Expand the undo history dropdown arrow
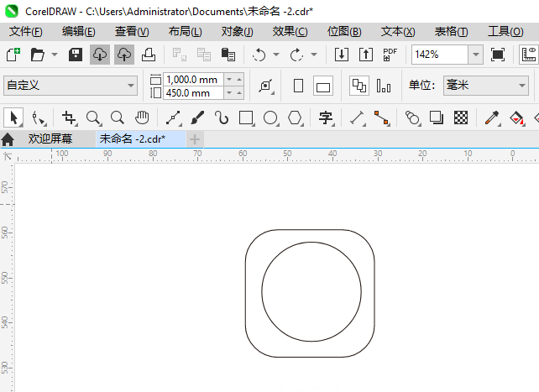 (276, 55)
